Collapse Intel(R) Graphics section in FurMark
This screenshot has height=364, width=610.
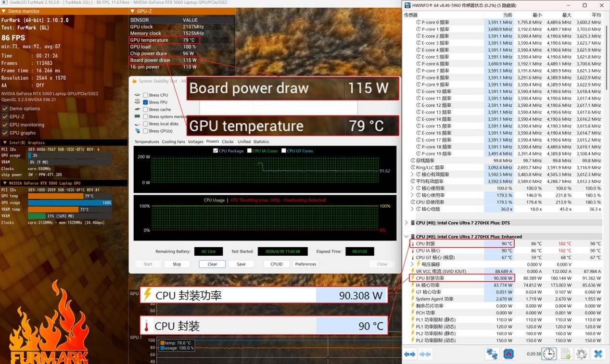coord(5,143)
